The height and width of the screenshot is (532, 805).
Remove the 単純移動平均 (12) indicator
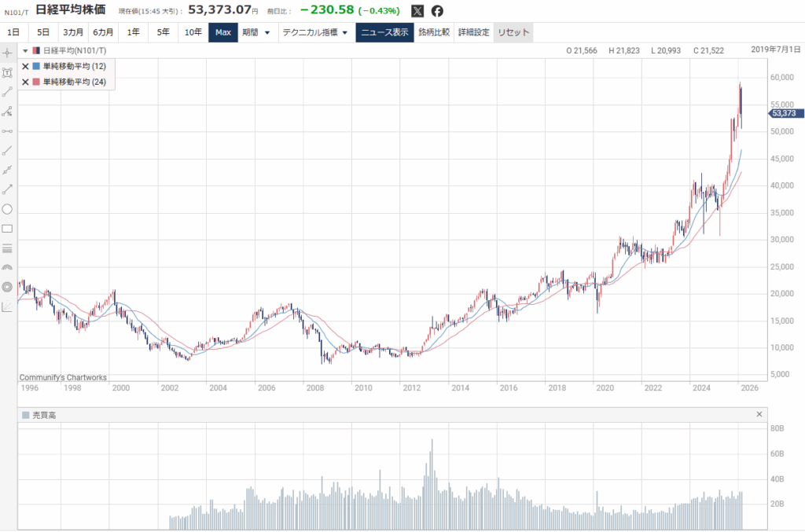pyautogui.click(x=26, y=67)
